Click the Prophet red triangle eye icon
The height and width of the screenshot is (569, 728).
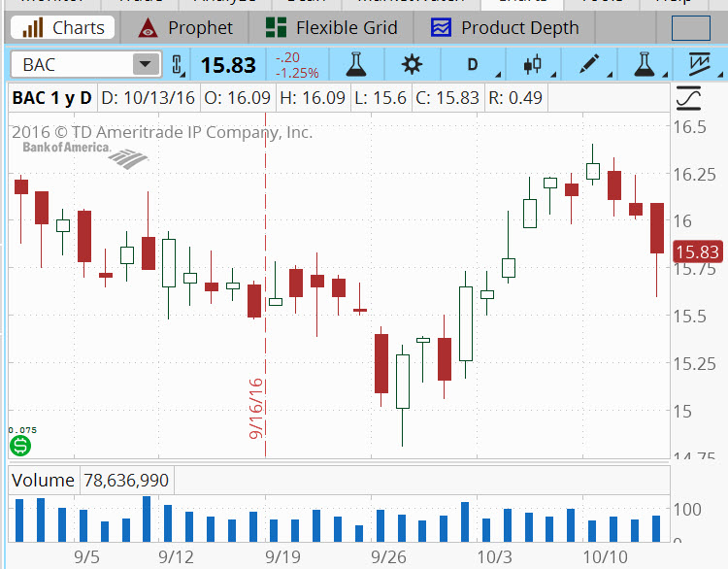pyautogui.click(x=149, y=28)
